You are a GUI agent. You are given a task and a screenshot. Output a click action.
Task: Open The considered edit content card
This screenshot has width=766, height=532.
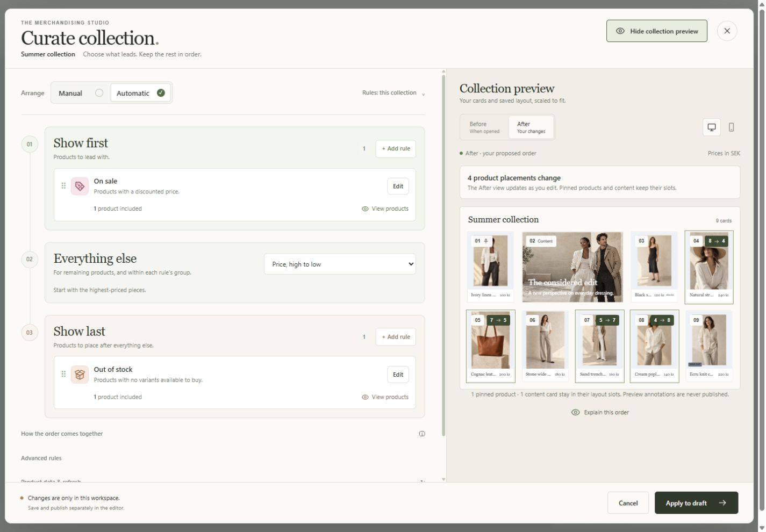tap(572, 267)
